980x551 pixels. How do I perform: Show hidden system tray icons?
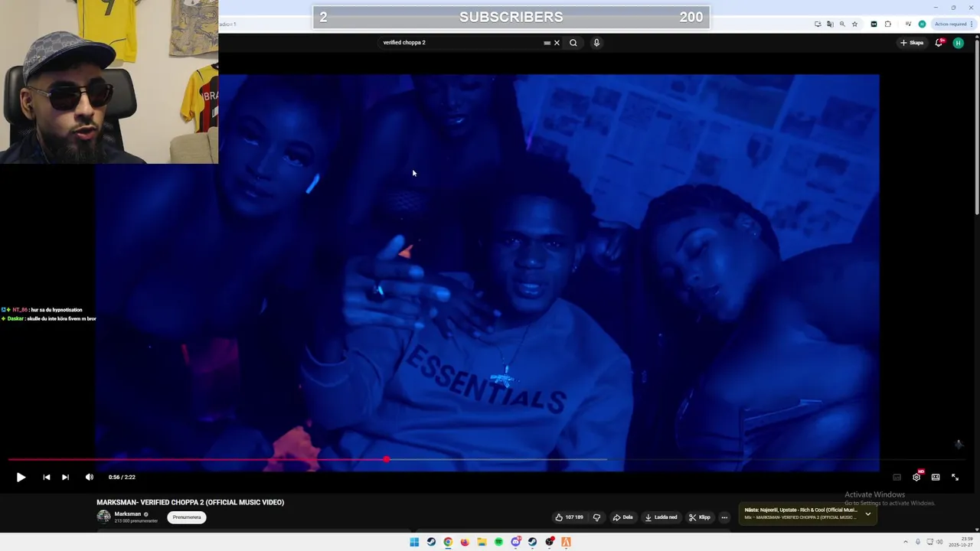click(x=906, y=542)
